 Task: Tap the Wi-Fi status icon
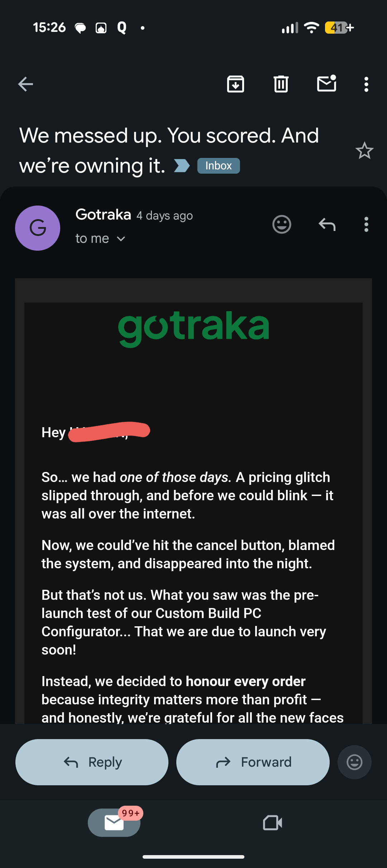coord(311,28)
